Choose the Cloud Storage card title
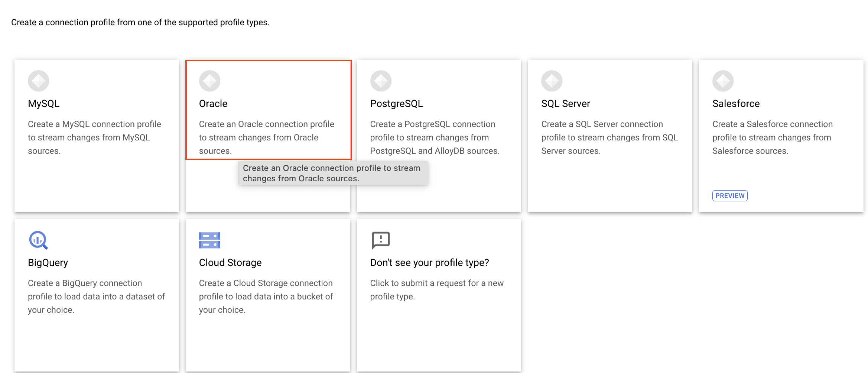 pos(230,263)
